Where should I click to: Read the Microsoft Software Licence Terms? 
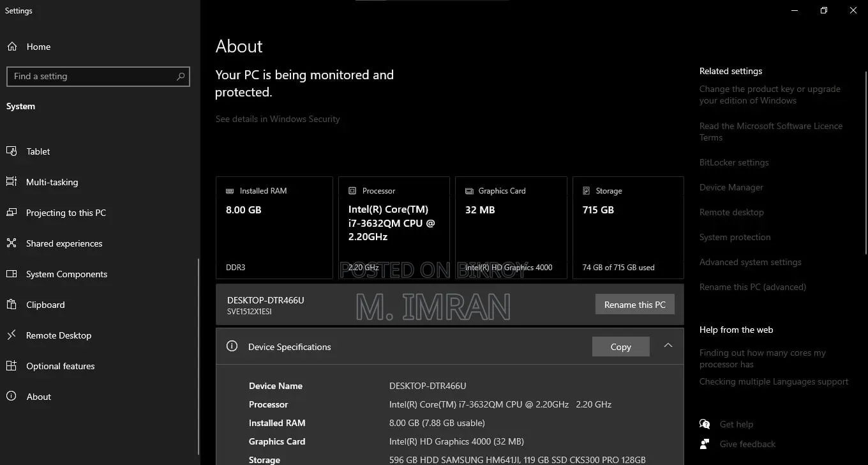click(771, 132)
